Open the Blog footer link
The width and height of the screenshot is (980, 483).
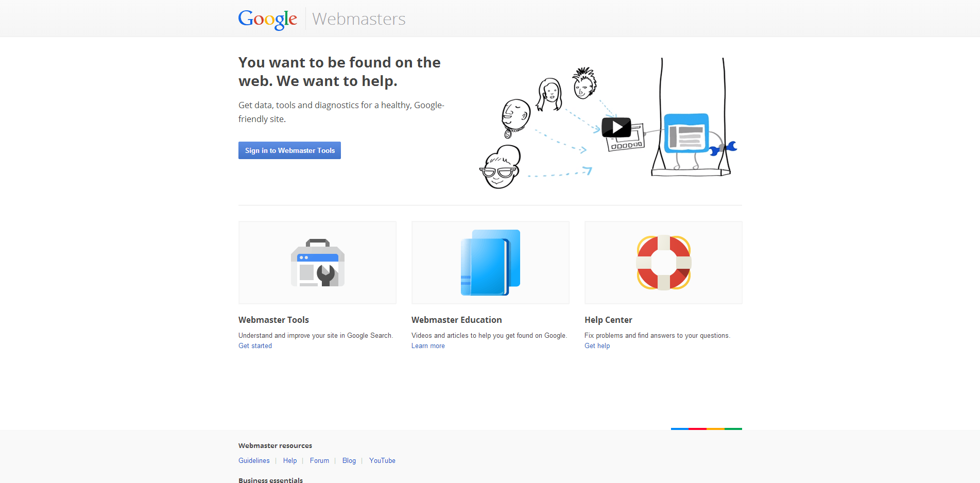point(349,461)
